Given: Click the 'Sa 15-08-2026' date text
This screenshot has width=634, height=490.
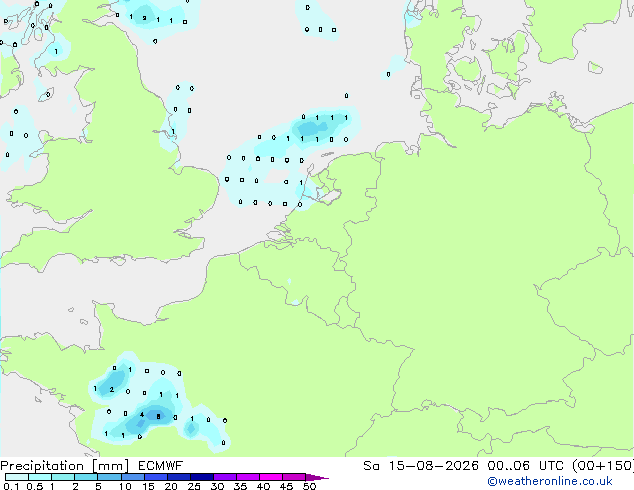Looking at the screenshot, I should [421, 466].
